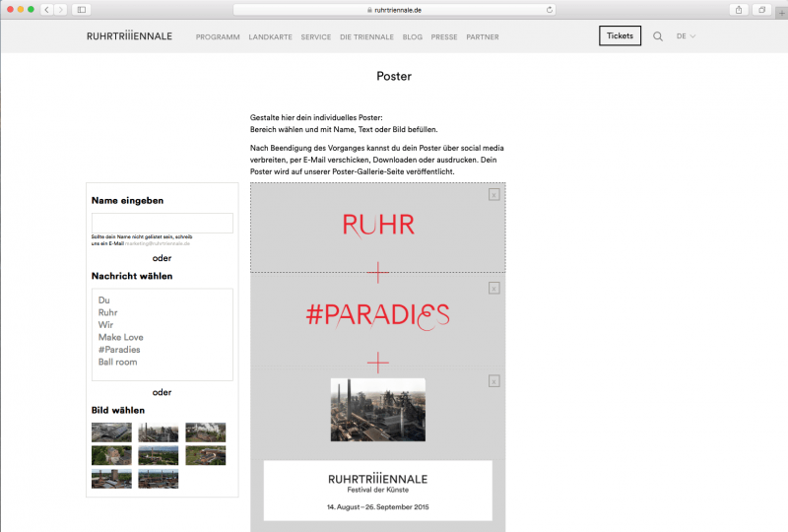This screenshot has width=788, height=532.
Task: Click the red plus below RUHR
Action: pyautogui.click(x=378, y=273)
